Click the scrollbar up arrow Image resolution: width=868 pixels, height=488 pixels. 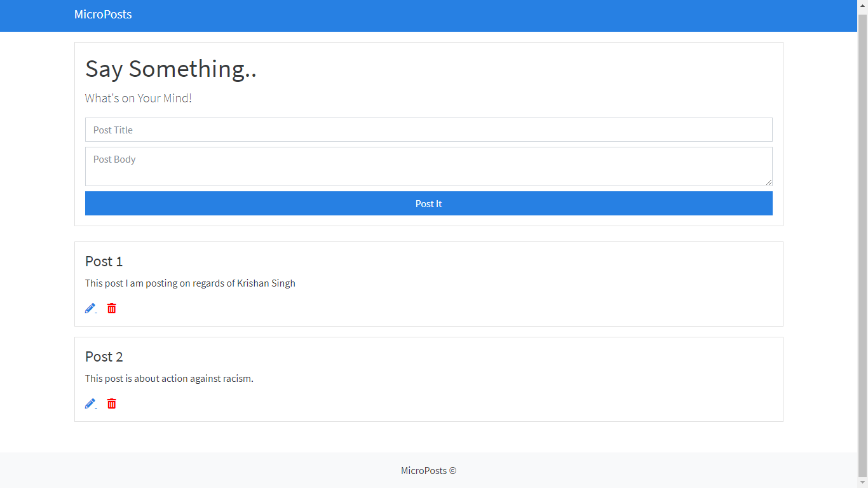[x=863, y=5]
